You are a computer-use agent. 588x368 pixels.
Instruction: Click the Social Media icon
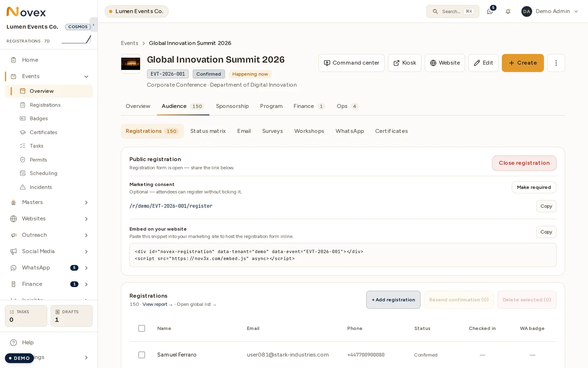13,251
